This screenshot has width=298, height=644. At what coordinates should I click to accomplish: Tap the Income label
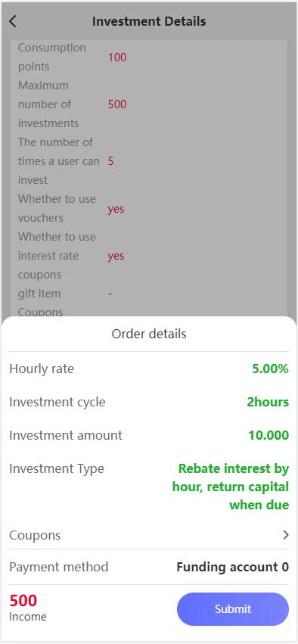point(28,617)
